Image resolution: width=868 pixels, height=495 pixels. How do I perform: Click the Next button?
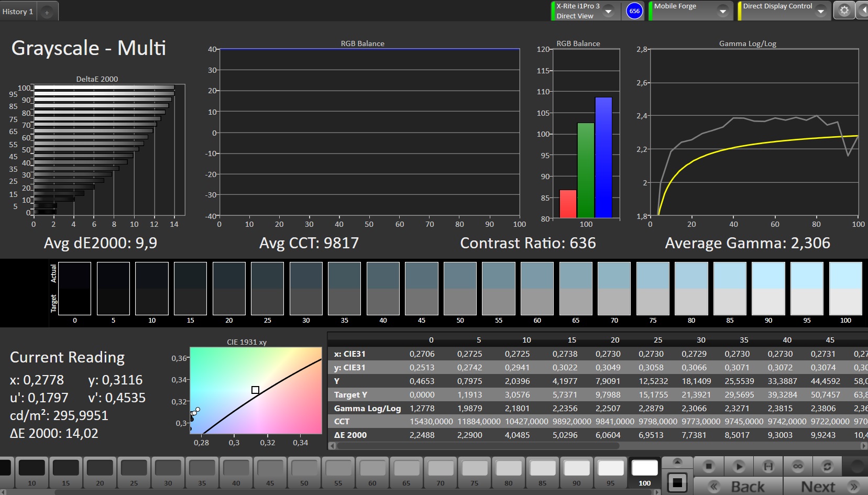(827, 487)
